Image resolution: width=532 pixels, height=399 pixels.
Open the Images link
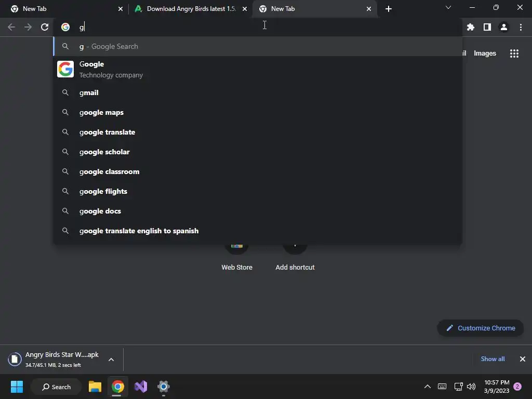(485, 54)
